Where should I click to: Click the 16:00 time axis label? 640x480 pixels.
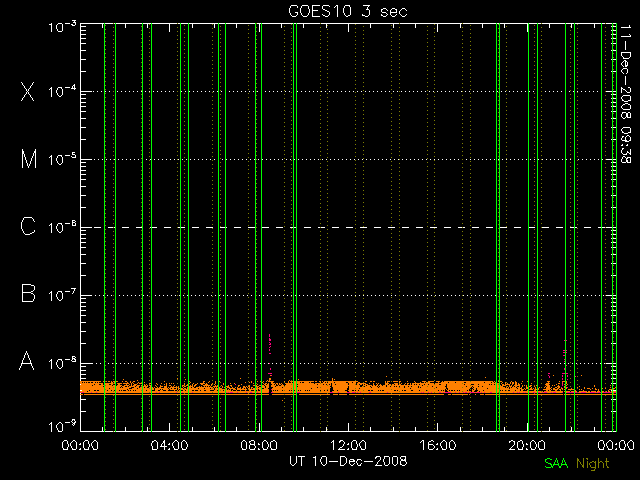tap(438, 445)
